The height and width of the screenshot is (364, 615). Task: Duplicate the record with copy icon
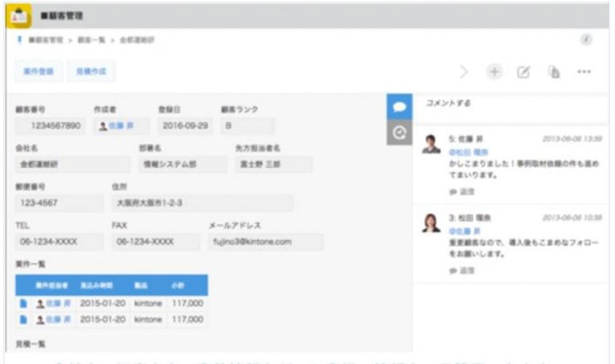pyautogui.click(x=553, y=72)
